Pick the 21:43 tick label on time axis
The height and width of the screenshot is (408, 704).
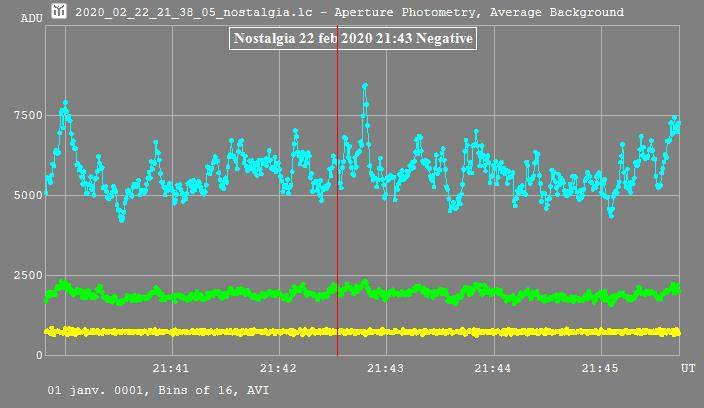coord(385,369)
